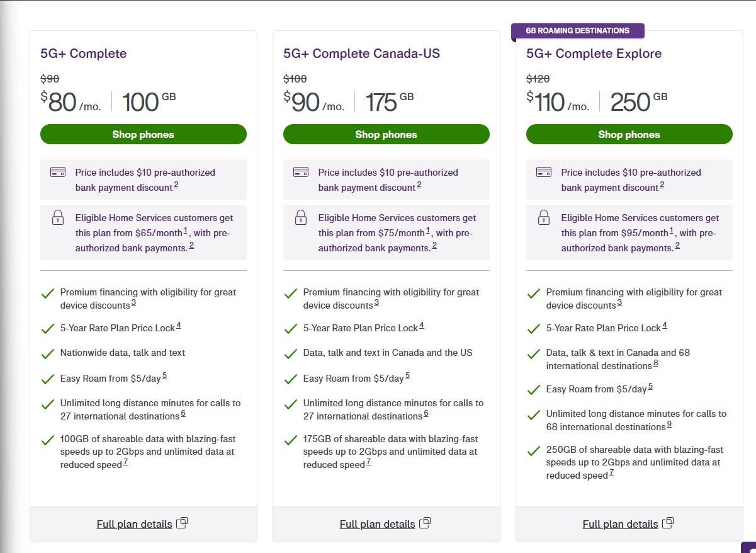756x553 pixels.
Task: Open footnote 4 on 5-Year Rate Plan Price Lock
Action: [178, 324]
